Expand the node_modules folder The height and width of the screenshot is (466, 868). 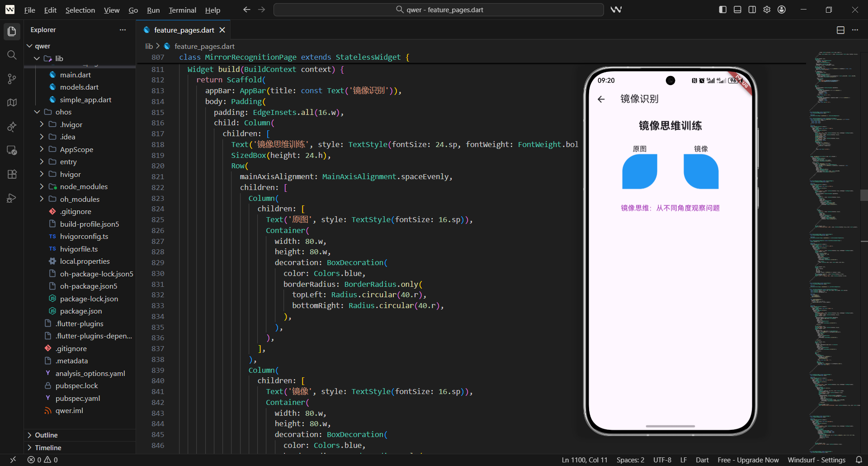(42, 186)
